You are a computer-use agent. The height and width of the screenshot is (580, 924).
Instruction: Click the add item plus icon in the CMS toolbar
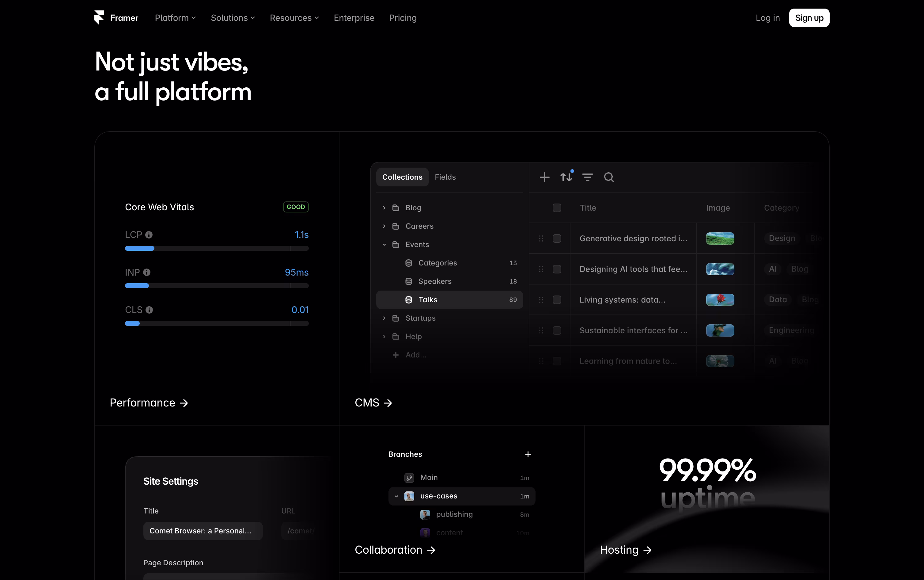(544, 177)
